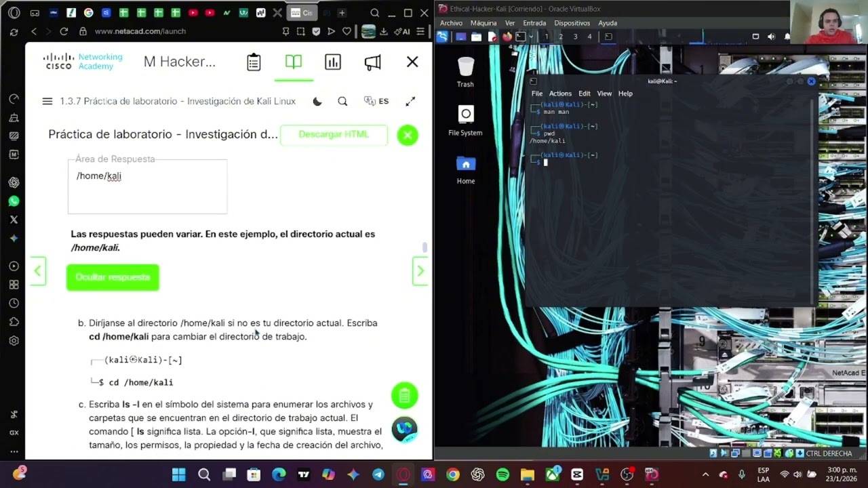Select the open book content icon
This screenshot has height=488, width=868.
click(x=294, y=62)
